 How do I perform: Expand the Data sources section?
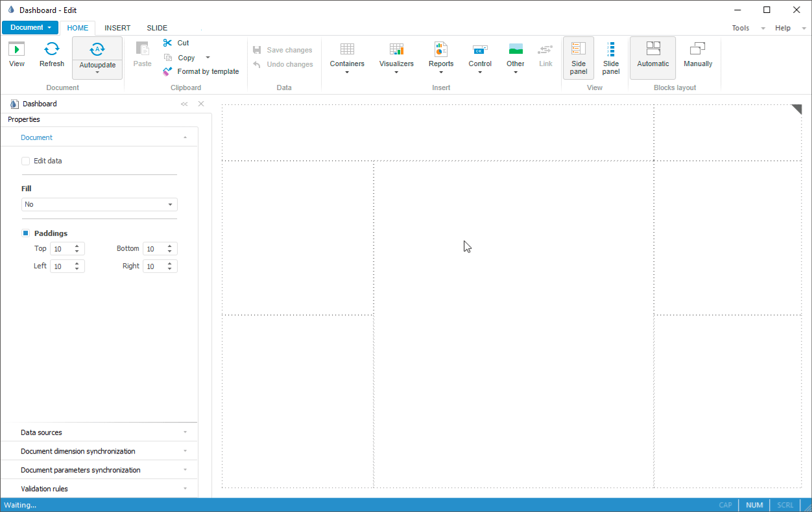pos(99,432)
